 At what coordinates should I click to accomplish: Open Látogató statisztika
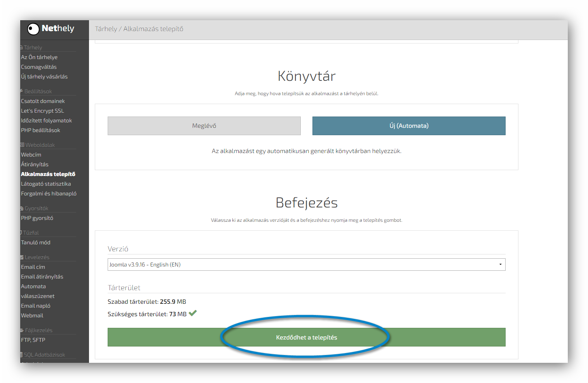point(46,184)
